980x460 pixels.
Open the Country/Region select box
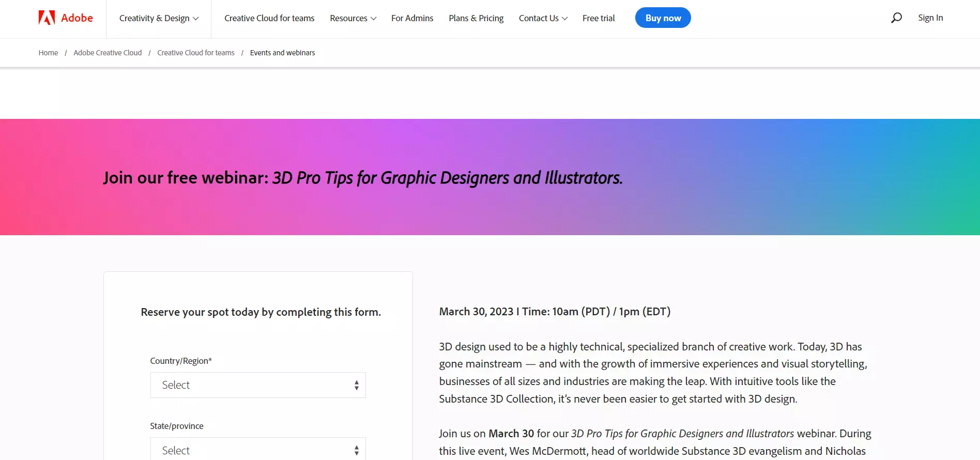click(257, 385)
